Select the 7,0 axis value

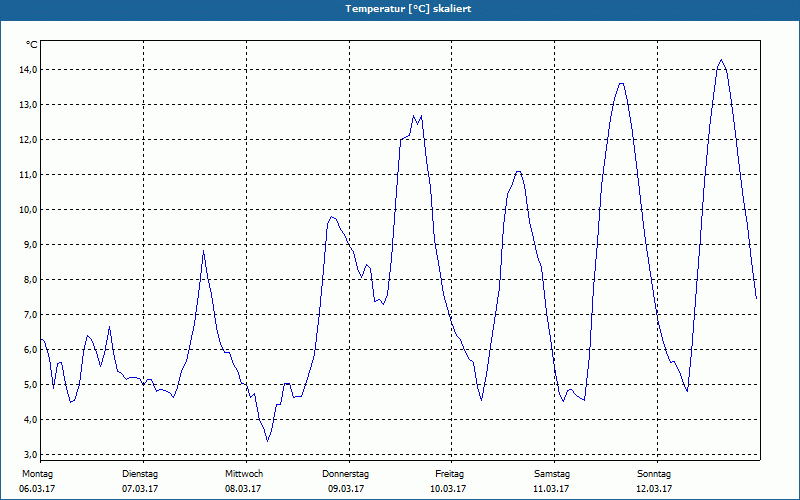30,315
